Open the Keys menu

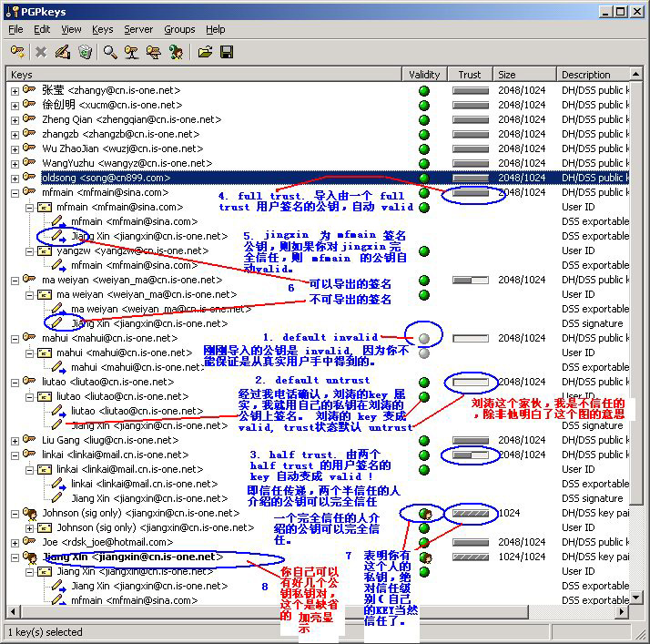(x=102, y=29)
